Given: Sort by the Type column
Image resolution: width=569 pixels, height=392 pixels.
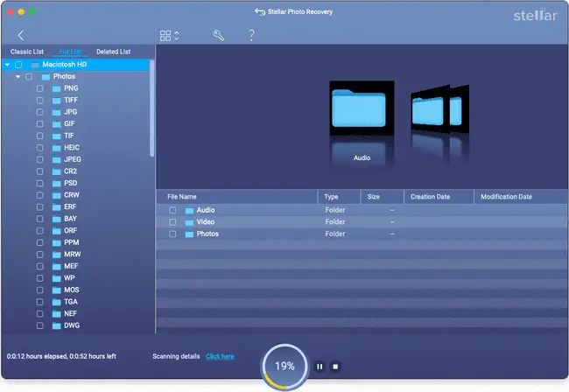Looking at the screenshot, I should (340, 197).
